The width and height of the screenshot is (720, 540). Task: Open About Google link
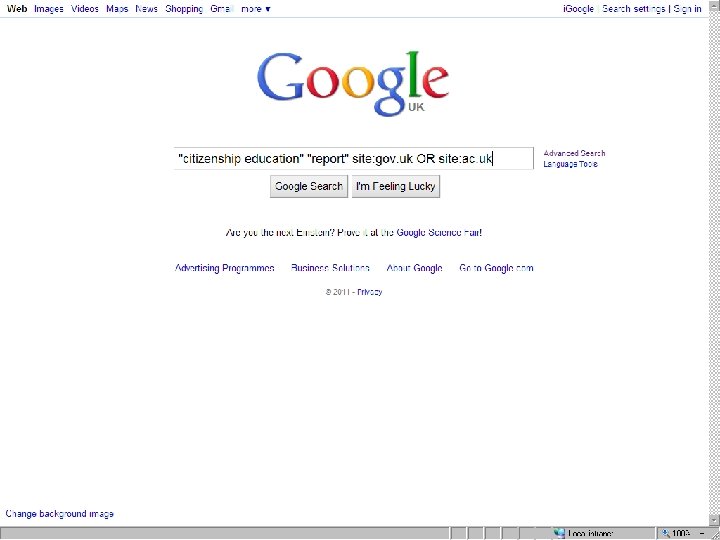point(414,268)
